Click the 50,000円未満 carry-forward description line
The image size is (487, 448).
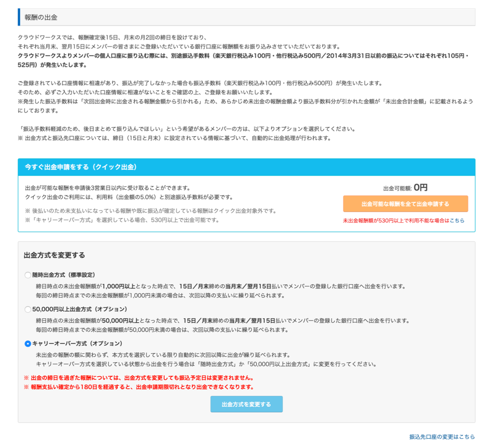[161, 330]
